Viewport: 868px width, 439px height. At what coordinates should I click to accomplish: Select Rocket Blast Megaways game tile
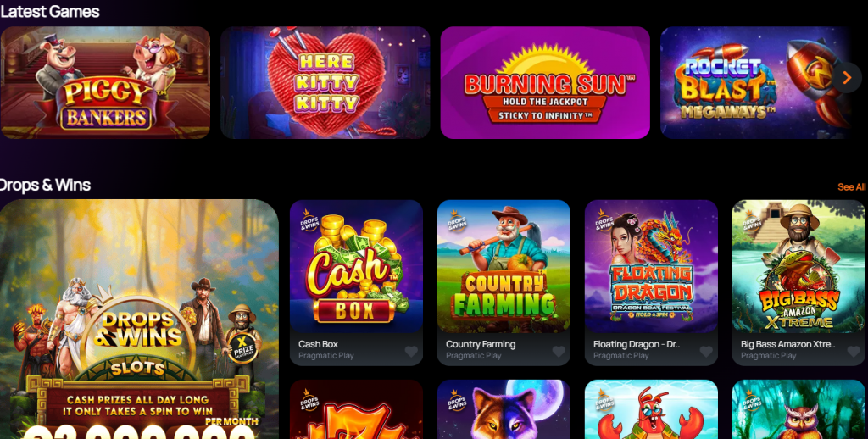pyautogui.click(x=755, y=82)
